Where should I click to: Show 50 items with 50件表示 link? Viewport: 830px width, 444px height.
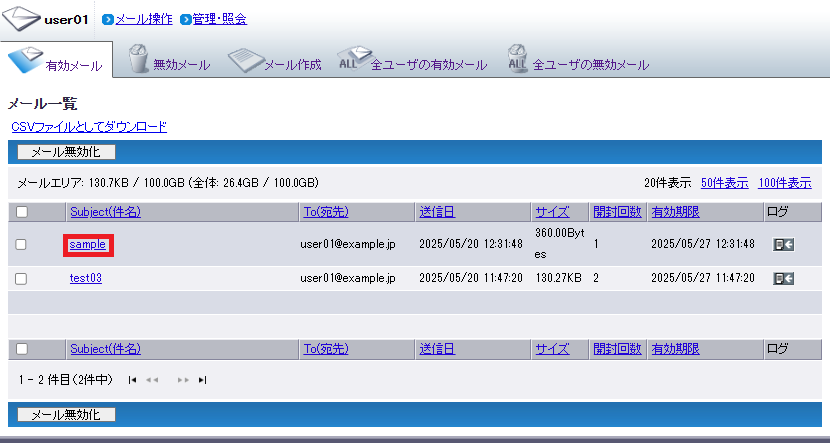coord(724,183)
